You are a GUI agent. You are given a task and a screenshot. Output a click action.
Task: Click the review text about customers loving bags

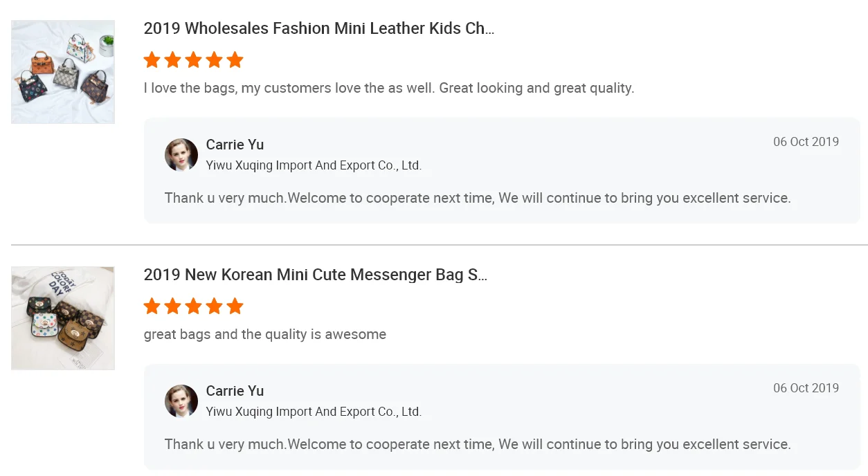tap(389, 89)
